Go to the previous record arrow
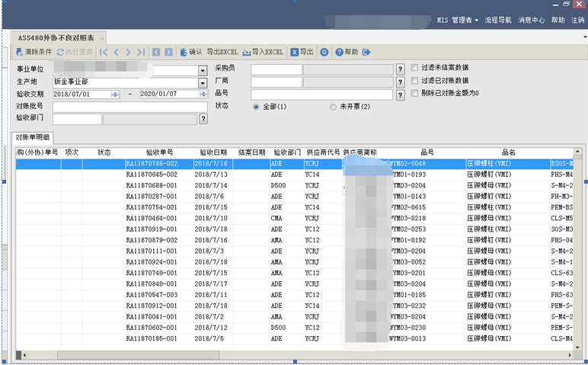This screenshot has width=588, height=365. pyautogui.click(x=116, y=52)
